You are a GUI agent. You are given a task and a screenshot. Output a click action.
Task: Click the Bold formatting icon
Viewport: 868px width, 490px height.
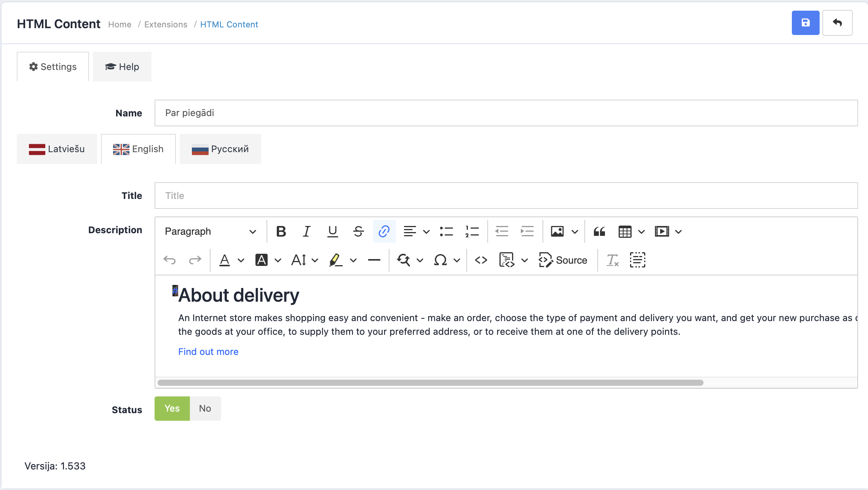coord(281,231)
